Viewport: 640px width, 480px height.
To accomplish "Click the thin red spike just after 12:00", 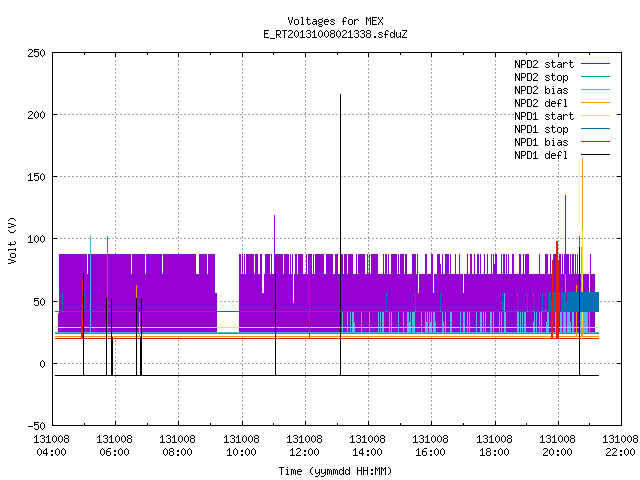I will [309, 300].
